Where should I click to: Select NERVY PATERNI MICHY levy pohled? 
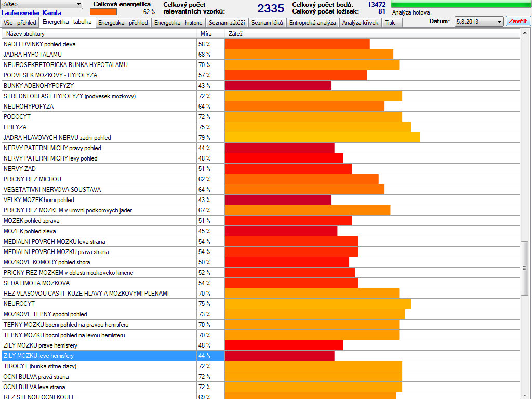coord(261,158)
